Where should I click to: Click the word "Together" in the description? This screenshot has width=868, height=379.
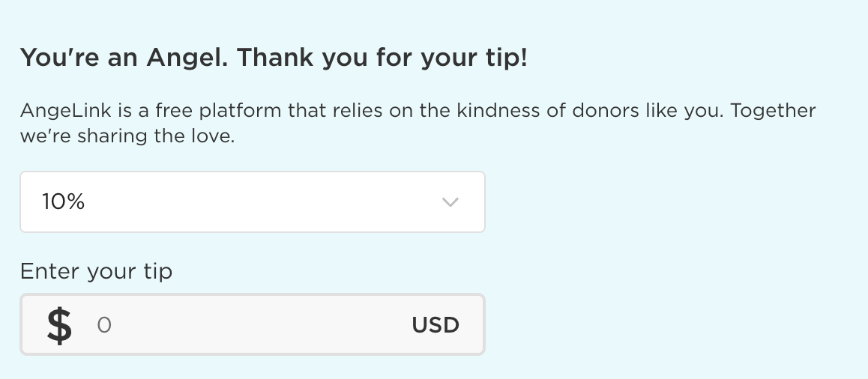(773, 112)
